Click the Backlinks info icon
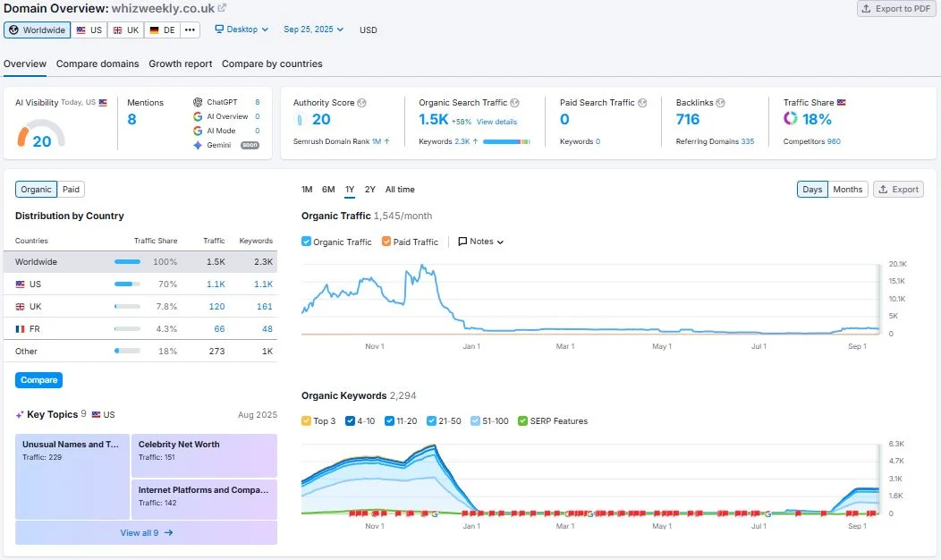This screenshot has height=560, width=941. (721, 103)
